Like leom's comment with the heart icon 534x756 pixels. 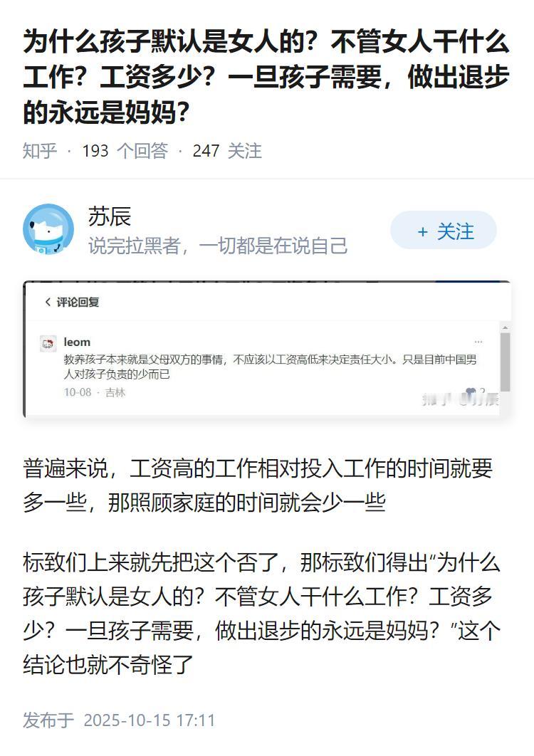470,392
